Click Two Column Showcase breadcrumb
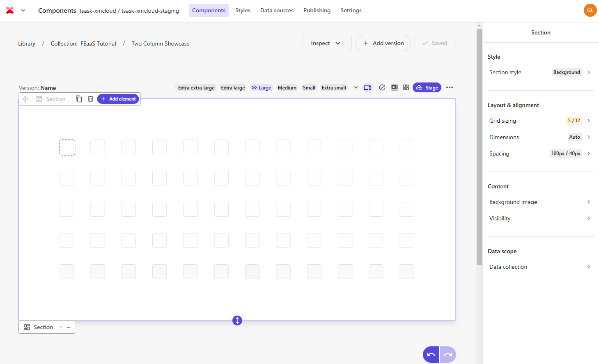 point(161,43)
